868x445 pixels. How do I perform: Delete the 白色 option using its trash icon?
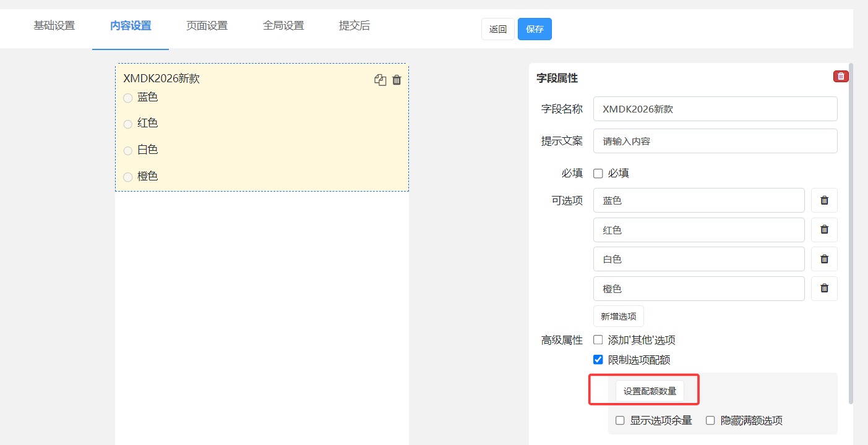[824, 259]
